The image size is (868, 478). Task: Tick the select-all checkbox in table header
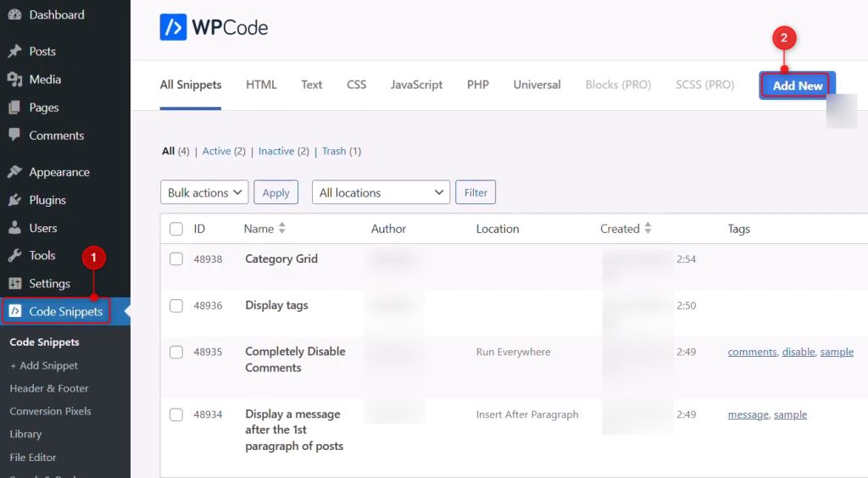[x=176, y=229]
